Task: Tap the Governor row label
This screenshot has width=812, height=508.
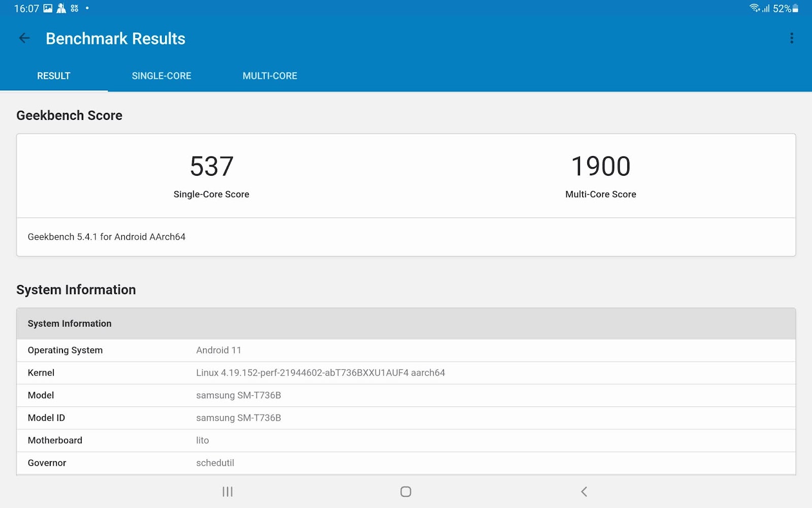Action: 47,463
